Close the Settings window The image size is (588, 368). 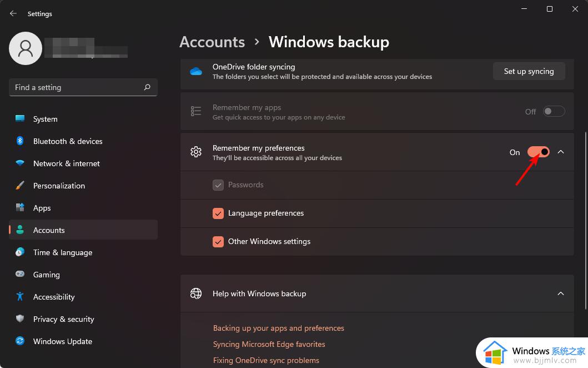pyautogui.click(x=575, y=9)
